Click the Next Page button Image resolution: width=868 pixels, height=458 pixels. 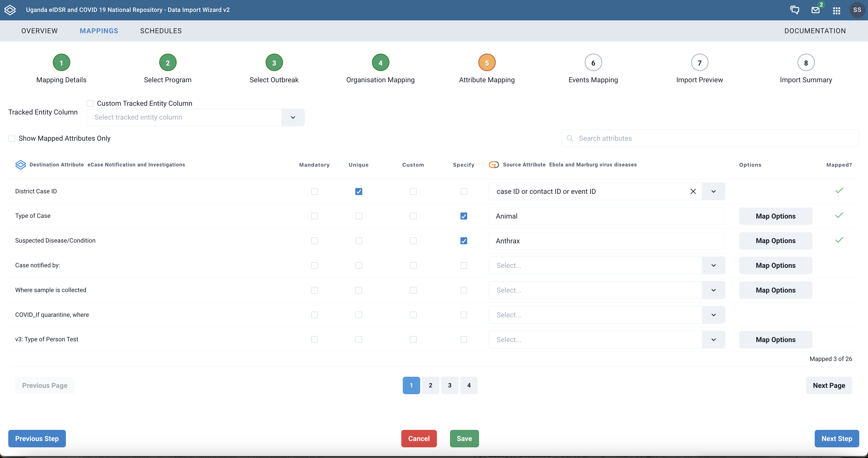pos(829,385)
